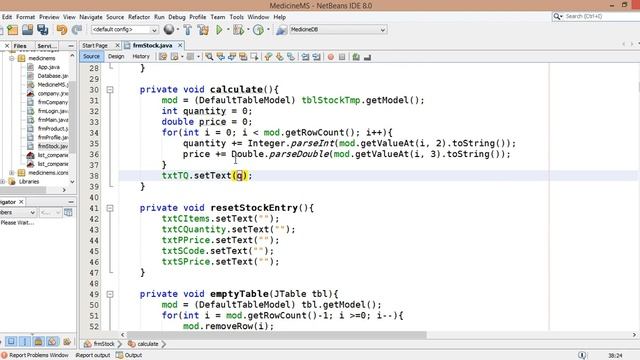Switch to Design view
The image size is (640, 360).
[x=116, y=56]
